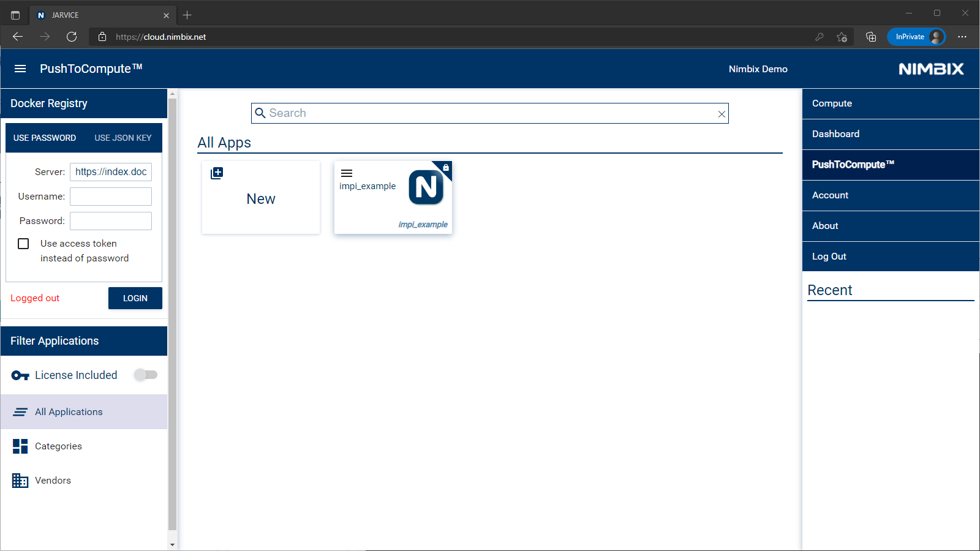Click the Nimbix Demo header text
Viewport: 980px width, 551px height.
[x=758, y=69]
